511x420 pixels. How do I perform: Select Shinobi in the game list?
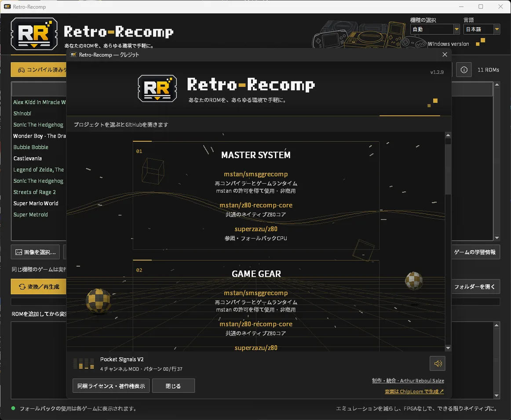[x=39, y=113]
